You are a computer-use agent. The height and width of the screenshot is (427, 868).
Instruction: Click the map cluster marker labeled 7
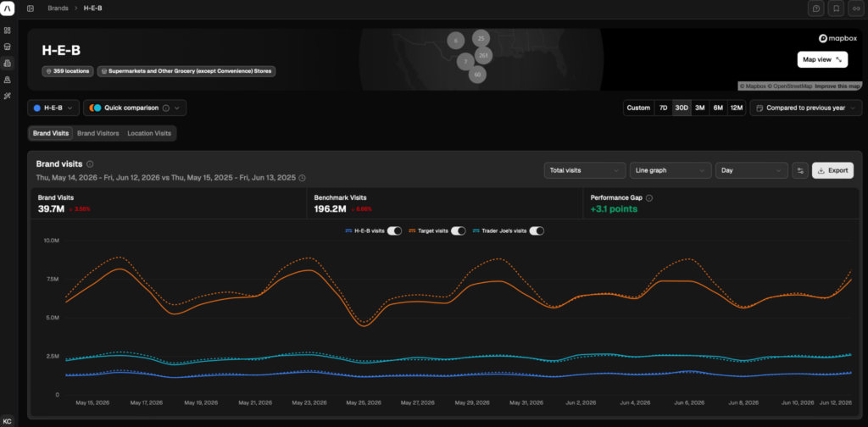pyautogui.click(x=465, y=61)
